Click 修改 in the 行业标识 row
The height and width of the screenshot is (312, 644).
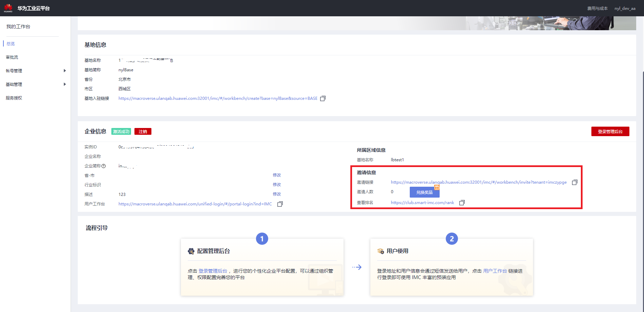coord(277,185)
